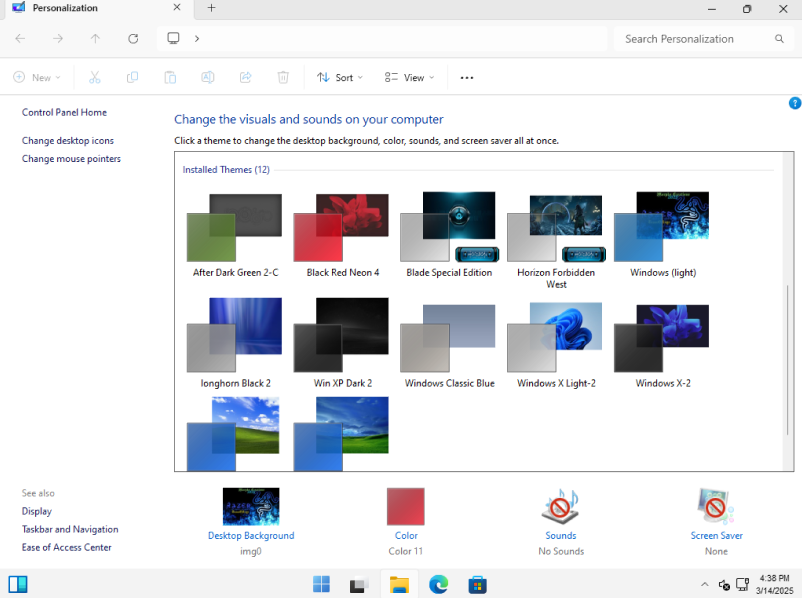The width and height of the screenshot is (802, 598).
Task: Open the Windows Start menu
Action: coord(321,584)
